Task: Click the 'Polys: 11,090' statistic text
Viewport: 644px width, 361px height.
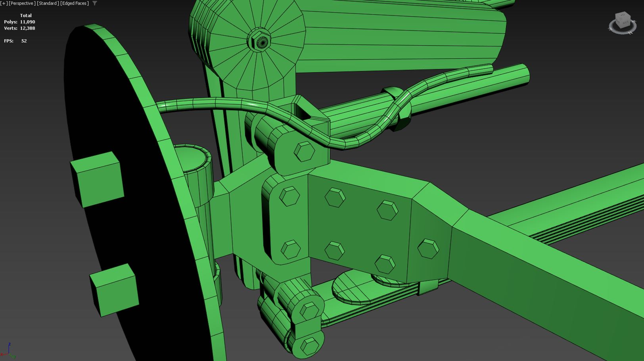Action: (19, 22)
